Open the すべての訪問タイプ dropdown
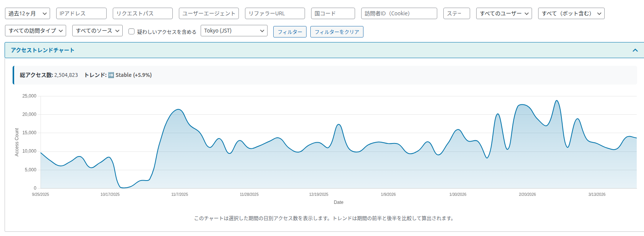Viewport: 644px width, 236px height. click(36, 31)
